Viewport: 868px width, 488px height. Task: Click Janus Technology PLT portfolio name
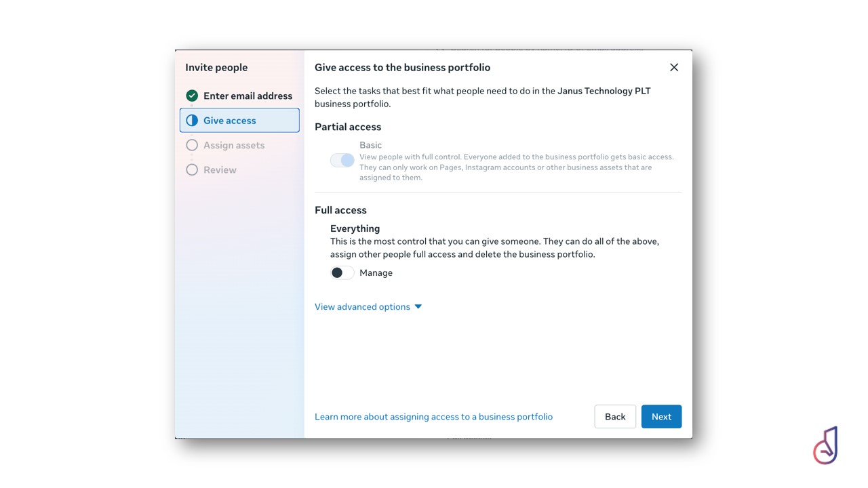coord(604,91)
